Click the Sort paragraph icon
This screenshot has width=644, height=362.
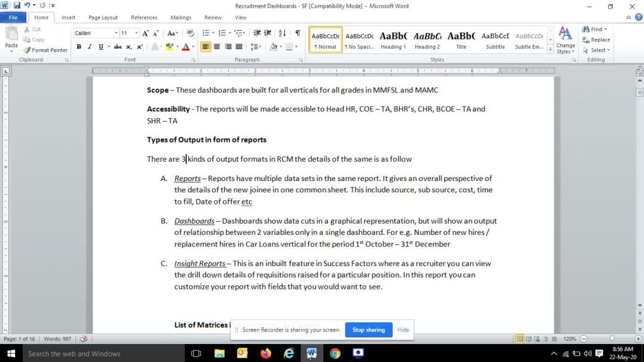point(282,34)
